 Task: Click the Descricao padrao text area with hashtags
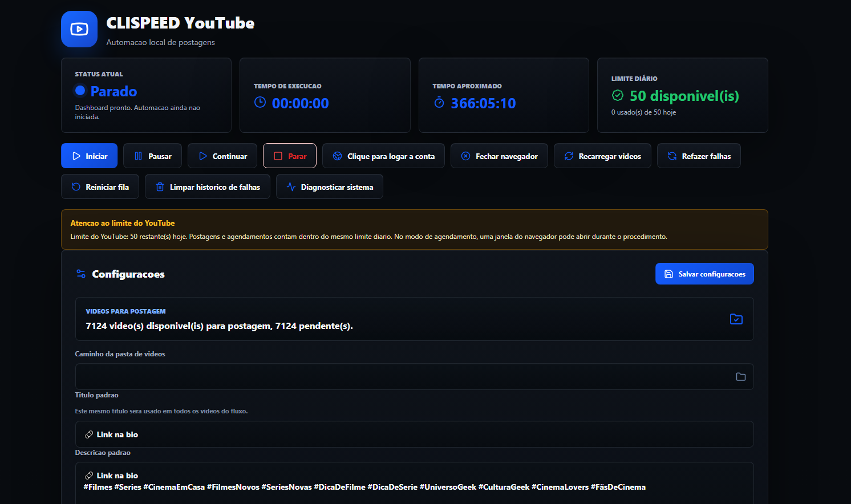(x=414, y=483)
